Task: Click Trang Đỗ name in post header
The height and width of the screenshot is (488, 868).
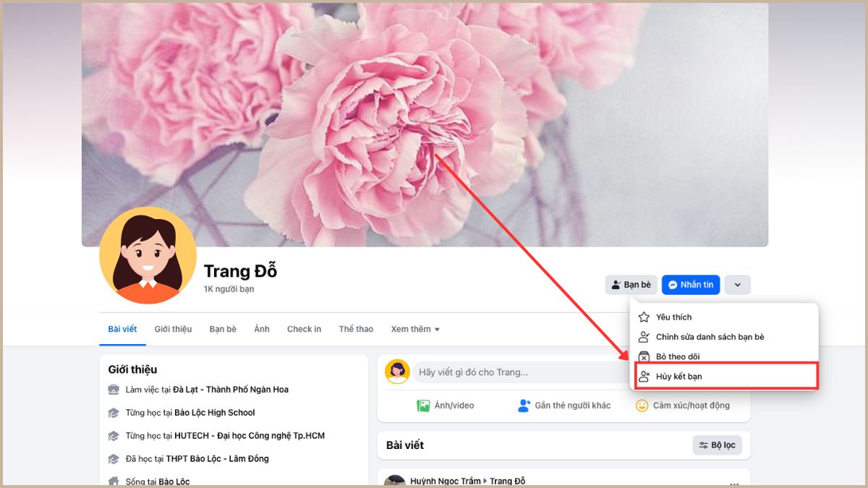Action: click(508, 481)
